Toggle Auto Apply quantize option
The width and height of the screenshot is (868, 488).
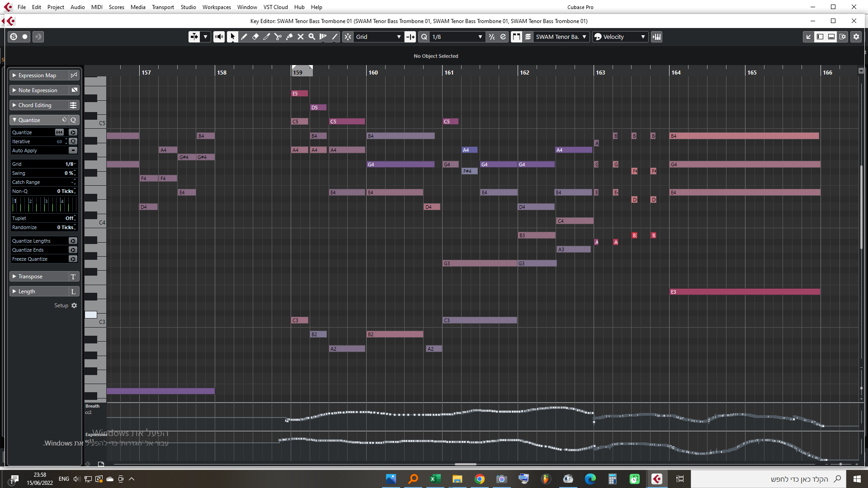pos(73,150)
